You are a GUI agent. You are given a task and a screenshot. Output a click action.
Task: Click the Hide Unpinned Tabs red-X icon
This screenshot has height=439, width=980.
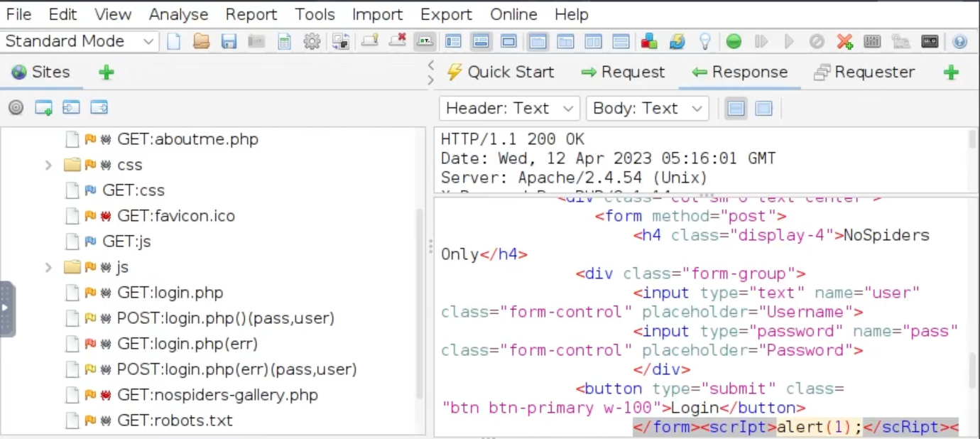click(x=397, y=41)
